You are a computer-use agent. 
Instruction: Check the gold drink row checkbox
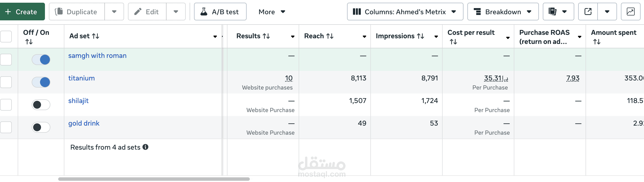tap(6, 127)
